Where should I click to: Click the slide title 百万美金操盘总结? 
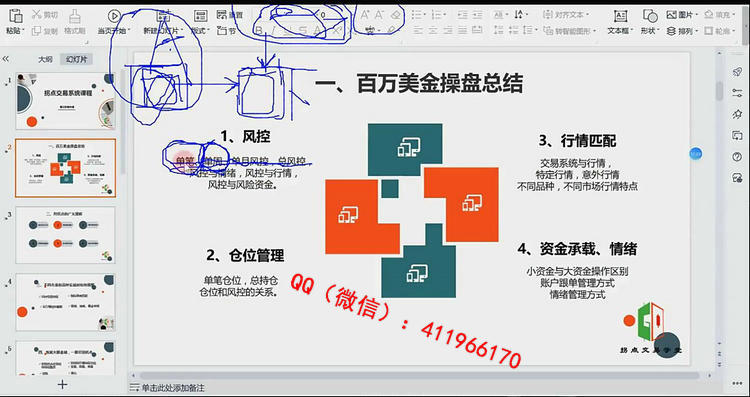pyautogui.click(x=440, y=84)
